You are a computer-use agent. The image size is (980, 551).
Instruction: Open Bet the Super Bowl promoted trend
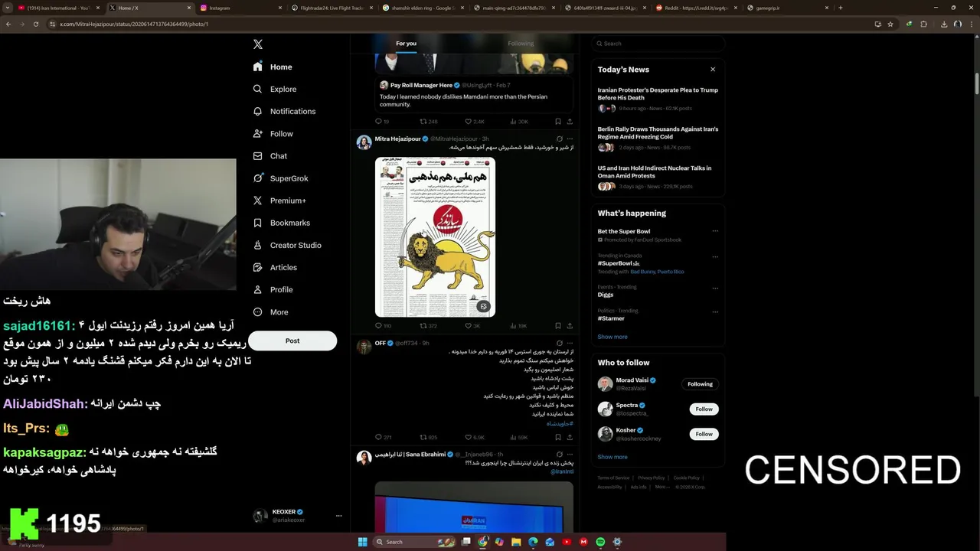pyautogui.click(x=624, y=231)
